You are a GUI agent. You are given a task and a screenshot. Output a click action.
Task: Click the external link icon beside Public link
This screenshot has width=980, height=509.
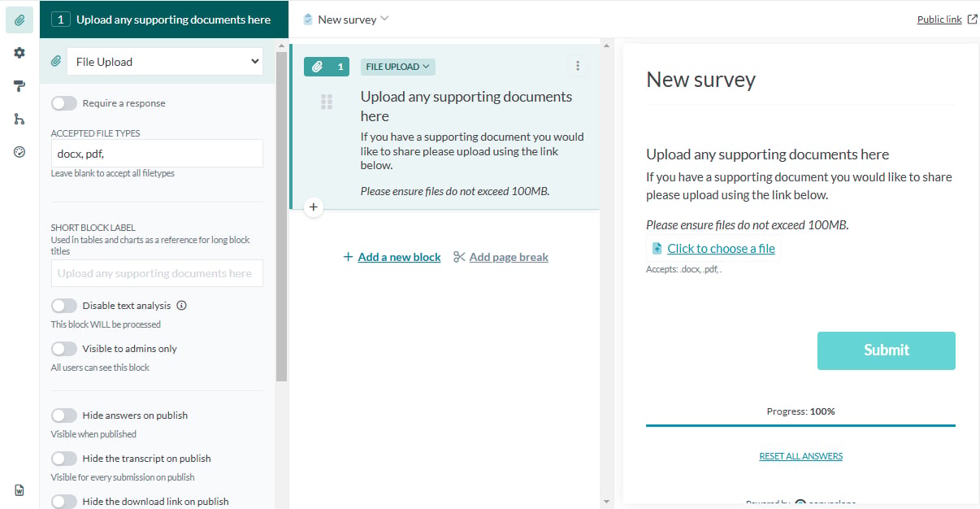[x=973, y=20]
